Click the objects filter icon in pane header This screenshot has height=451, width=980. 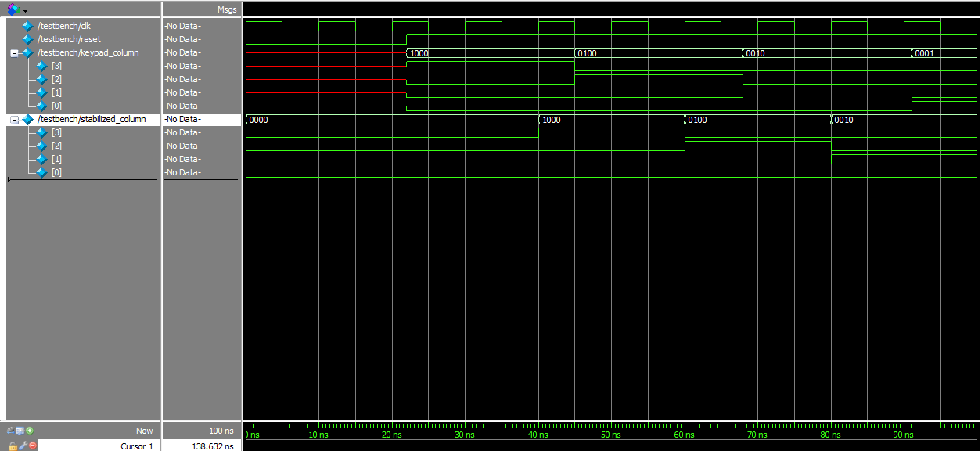(x=13, y=9)
